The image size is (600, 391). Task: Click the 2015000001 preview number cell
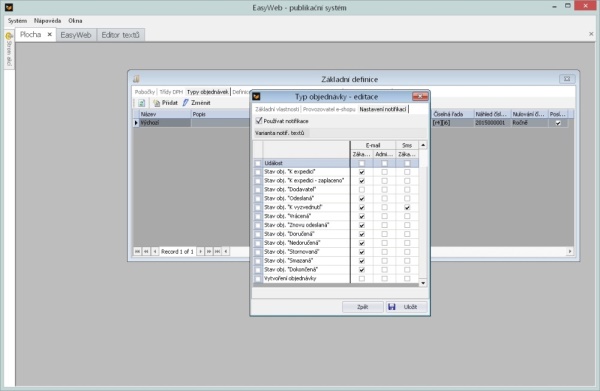492,123
